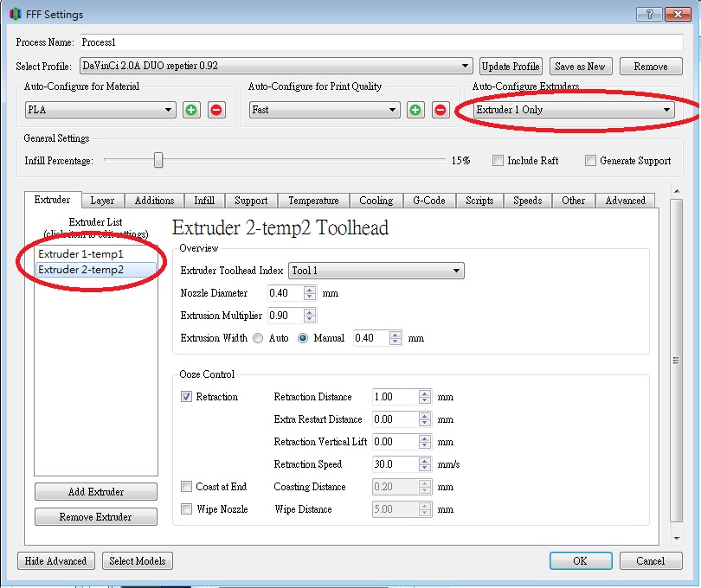Image resolution: width=701 pixels, height=588 pixels.
Task: Decrease Retraction Distance with down arrow
Action: [425, 400]
